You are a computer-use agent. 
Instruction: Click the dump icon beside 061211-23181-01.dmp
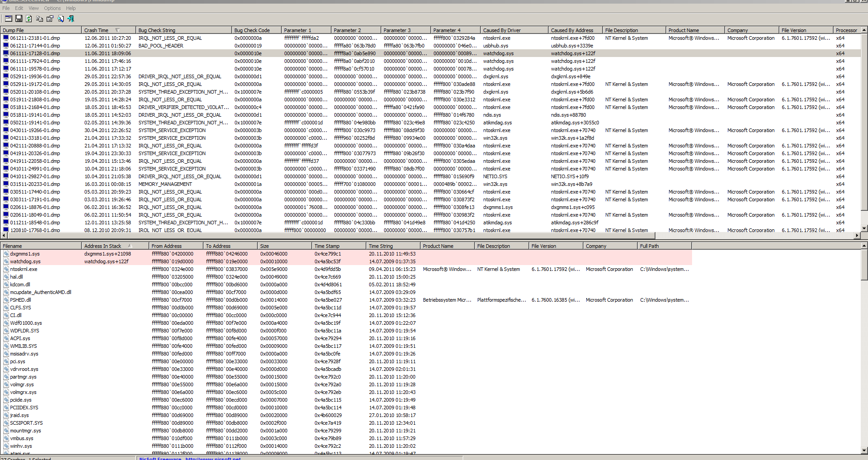(6, 38)
